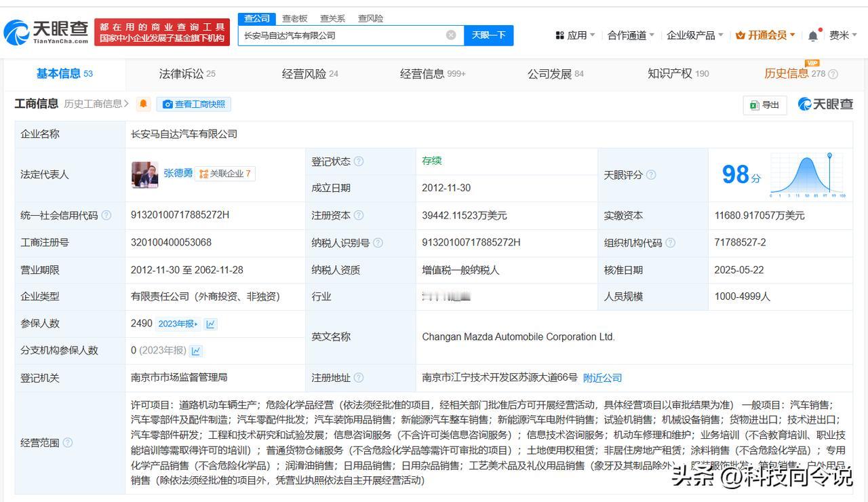The width and height of the screenshot is (868, 502).
Task: Click the 南京市市场监督管理局 registration authority
Action: [x=179, y=377]
